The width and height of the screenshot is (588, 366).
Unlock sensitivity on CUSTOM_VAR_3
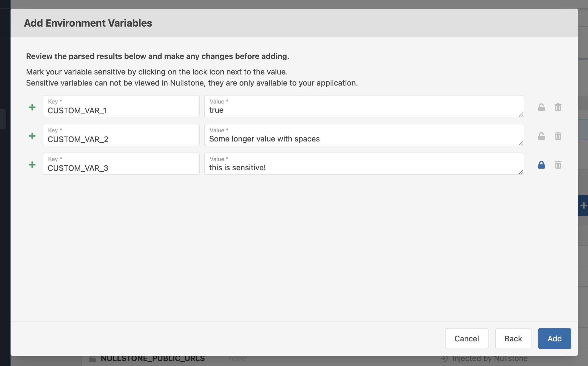point(541,165)
